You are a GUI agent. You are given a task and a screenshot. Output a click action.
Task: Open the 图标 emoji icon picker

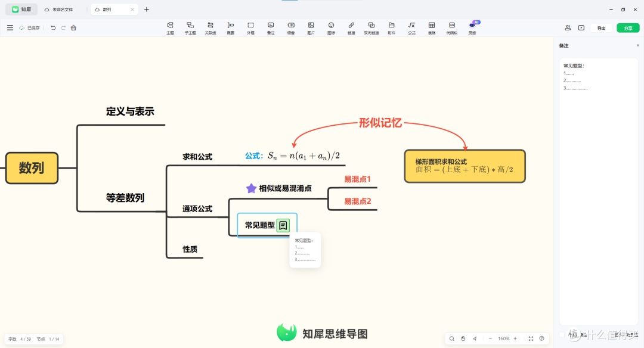point(331,28)
